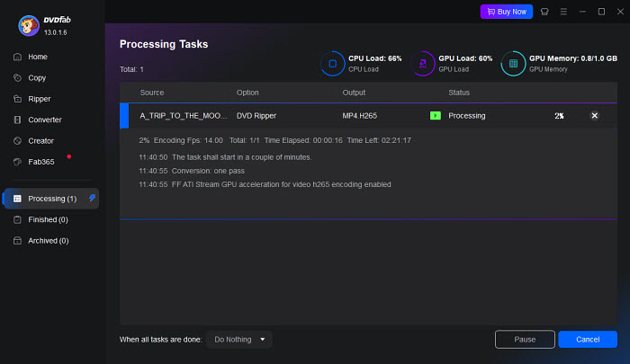Image resolution: width=630 pixels, height=364 pixels.
Task: Click the DVD Ripper option cell
Action: [x=256, y=116]
